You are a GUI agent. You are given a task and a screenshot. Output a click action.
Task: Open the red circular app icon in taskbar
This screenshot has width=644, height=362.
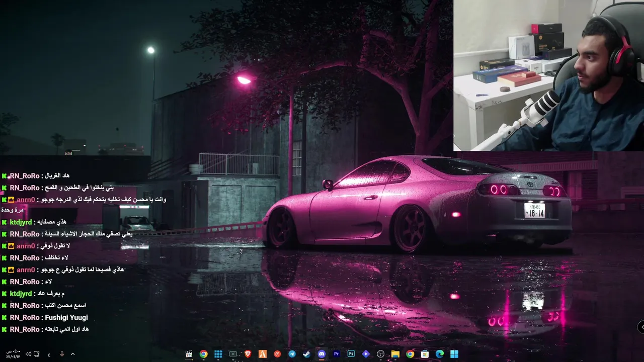click(x=277, y=354)
